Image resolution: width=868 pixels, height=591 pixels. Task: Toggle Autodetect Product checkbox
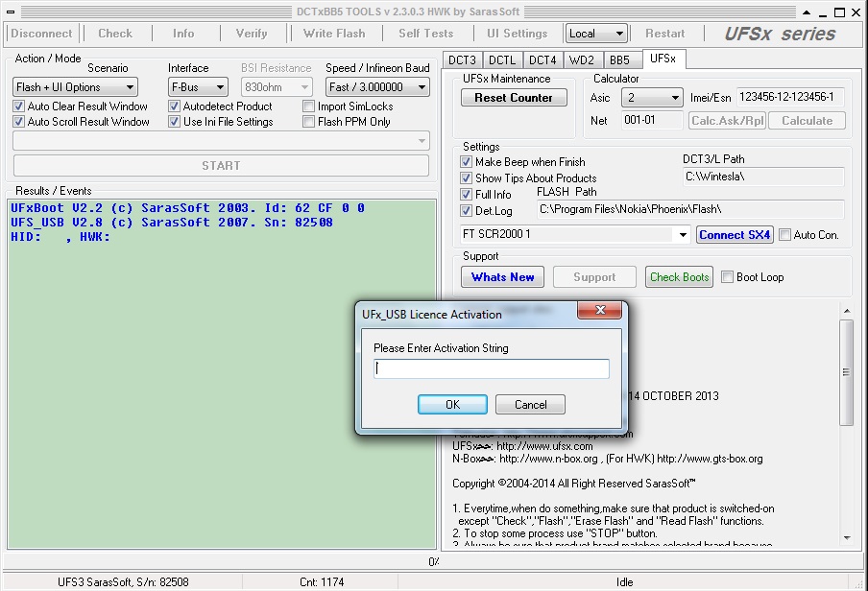[175, 106]
